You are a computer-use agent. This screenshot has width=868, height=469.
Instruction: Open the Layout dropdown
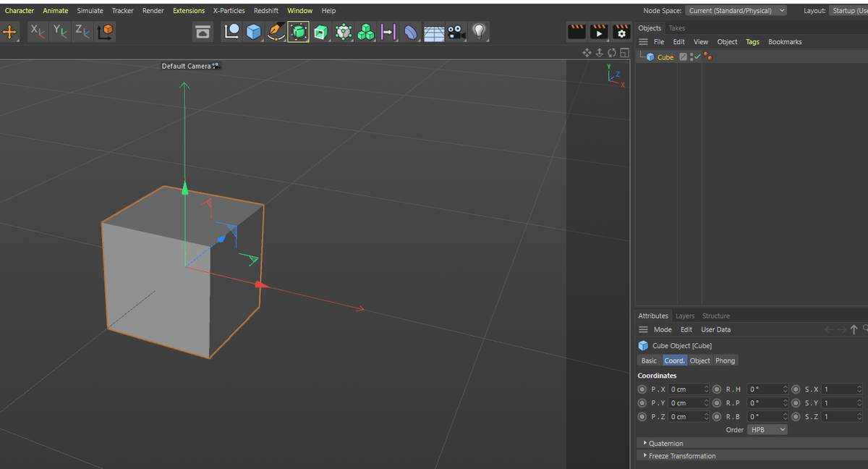point(848,11)
